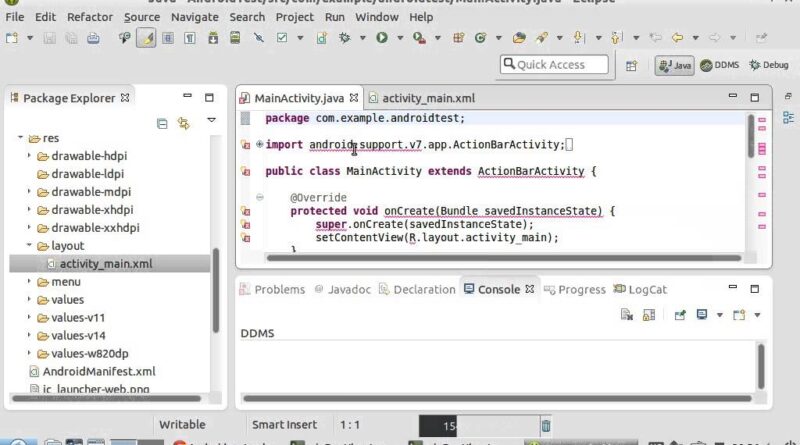The width and height of the screenshot is (800, 445).
Task: Open the Android Virtual Device Manager icon
Action: (235, 38)
